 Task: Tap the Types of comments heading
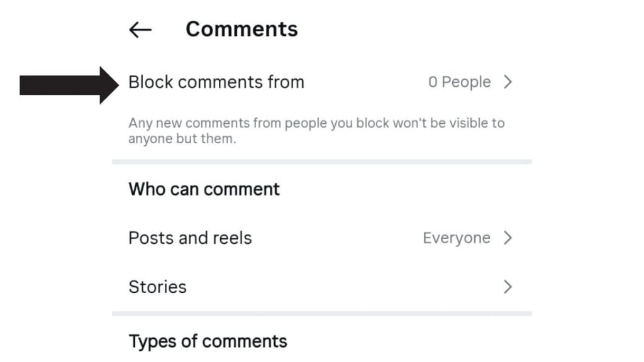[208, 341]
